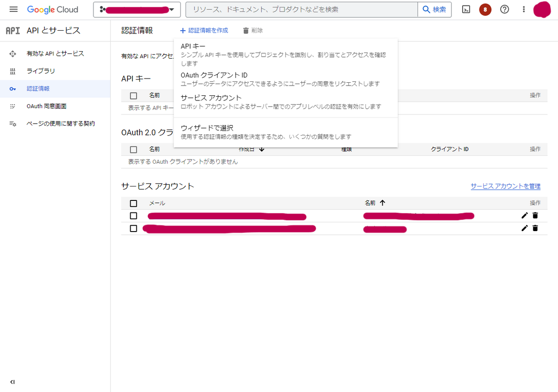558x392 pixels.
Task: Click the ライブラリ sidebar icon
Action: point(13,71)
